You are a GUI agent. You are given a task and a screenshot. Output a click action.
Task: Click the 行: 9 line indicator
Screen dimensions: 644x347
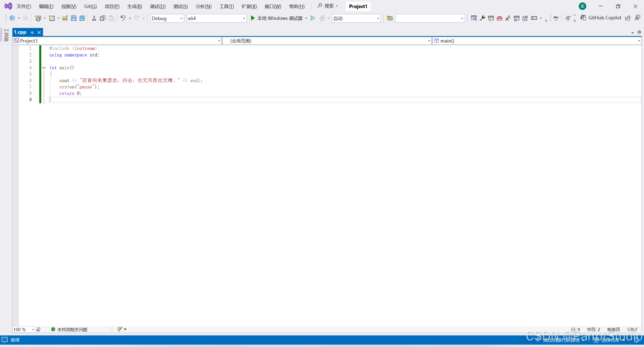tap(575, 329)
